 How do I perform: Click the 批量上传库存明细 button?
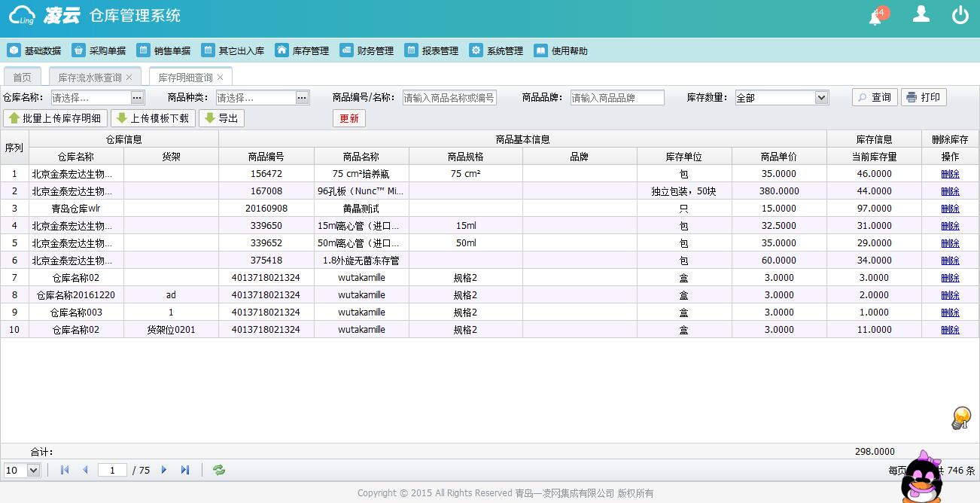tap(55, 118)
